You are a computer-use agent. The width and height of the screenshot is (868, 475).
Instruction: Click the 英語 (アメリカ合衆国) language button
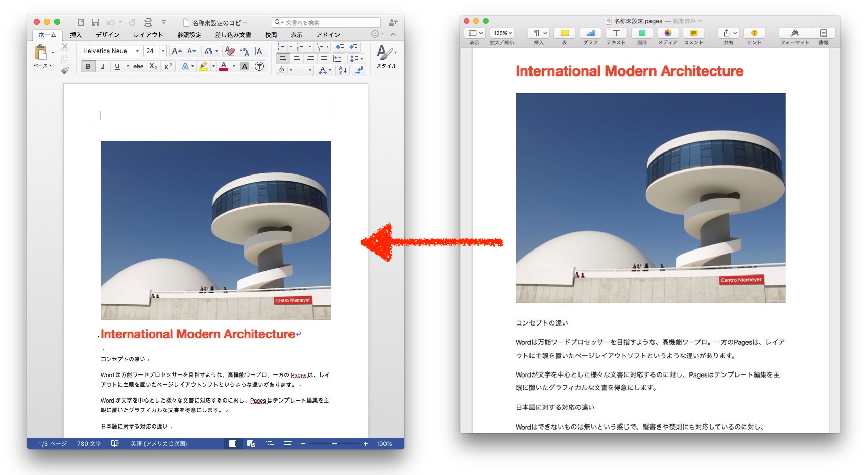159,444
